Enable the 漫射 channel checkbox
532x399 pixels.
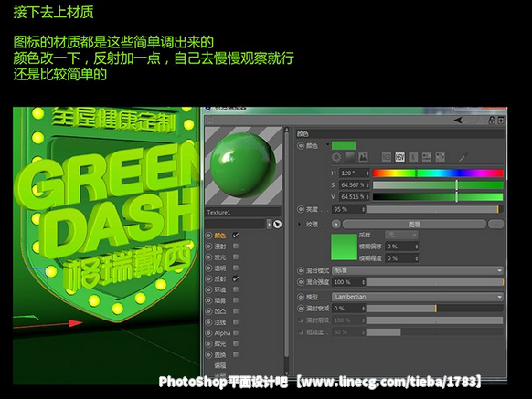coord(236,247)
